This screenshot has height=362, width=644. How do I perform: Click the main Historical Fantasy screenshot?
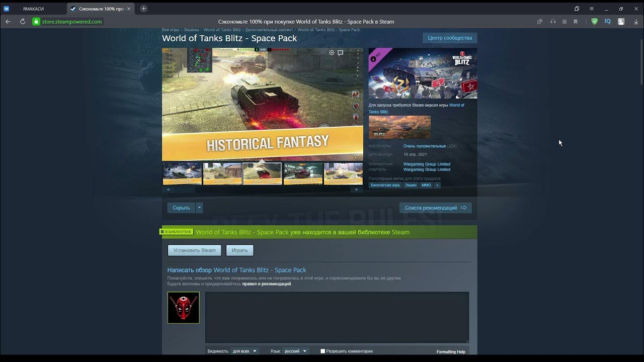pos(262,104)
